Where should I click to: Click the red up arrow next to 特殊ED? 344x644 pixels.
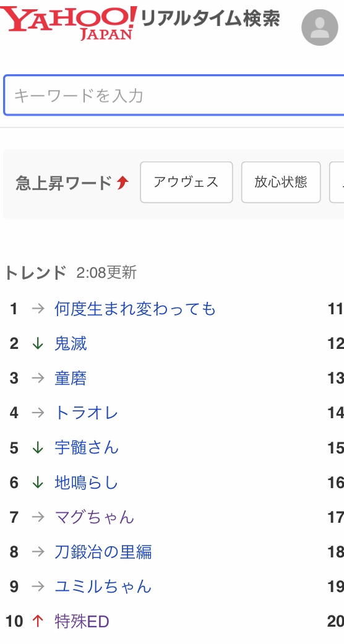38,621
